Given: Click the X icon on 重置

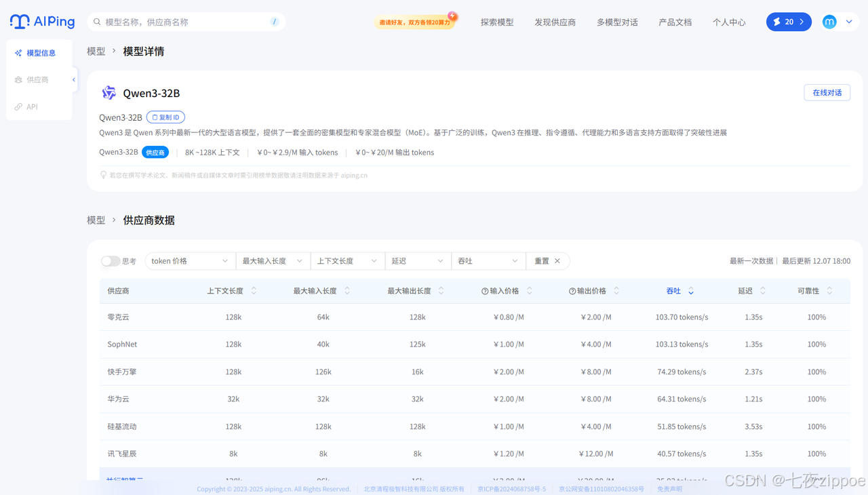Looking at the screenshot, I should 557,261.
